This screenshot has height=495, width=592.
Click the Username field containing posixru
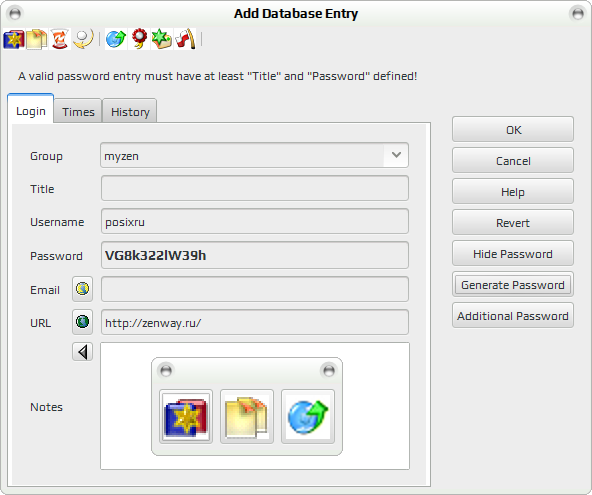[x=255, y=221]
